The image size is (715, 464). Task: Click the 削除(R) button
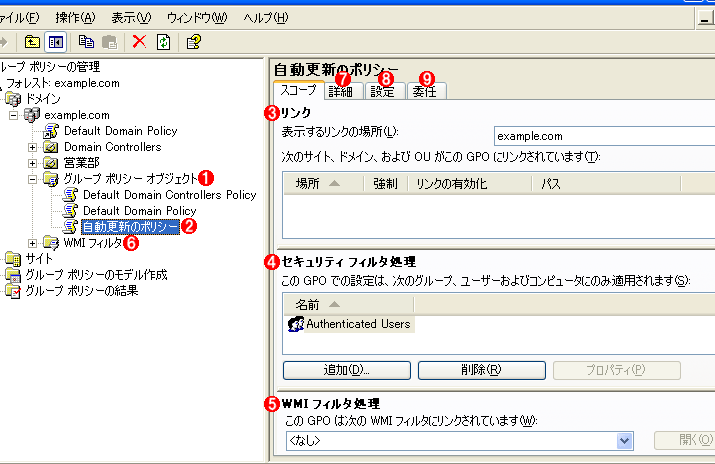482,370
